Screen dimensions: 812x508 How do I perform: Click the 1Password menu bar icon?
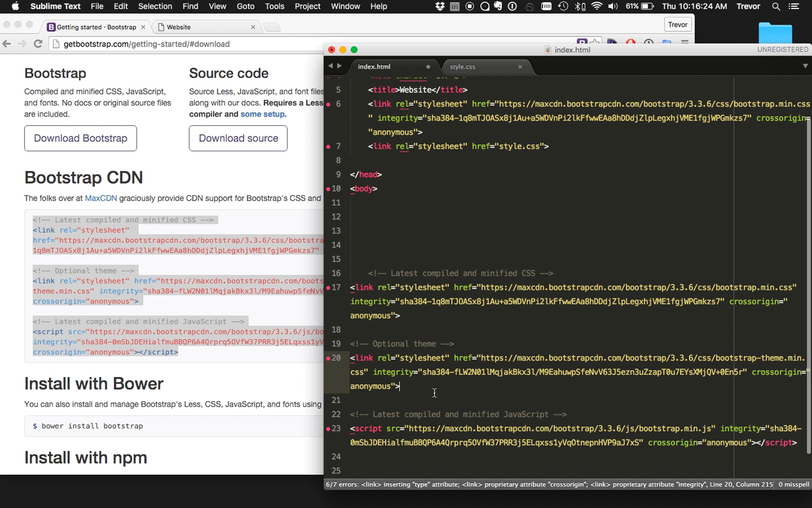tap(512, 6)
